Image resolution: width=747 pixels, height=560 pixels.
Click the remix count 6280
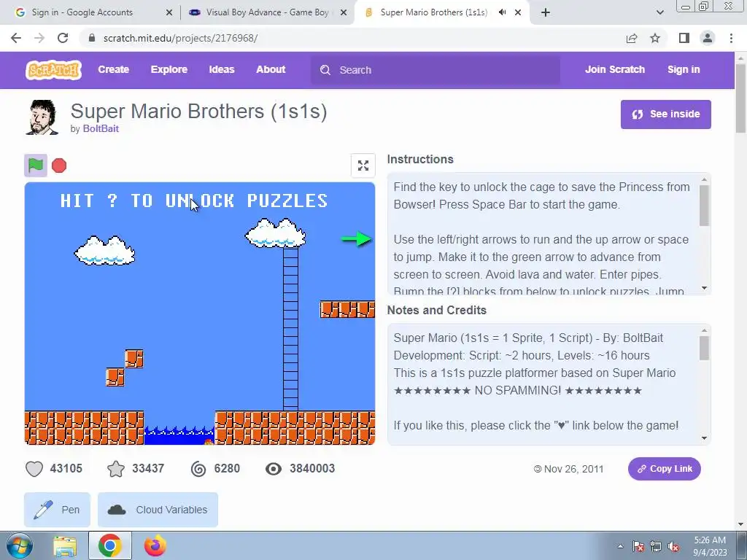coord(227,469)
